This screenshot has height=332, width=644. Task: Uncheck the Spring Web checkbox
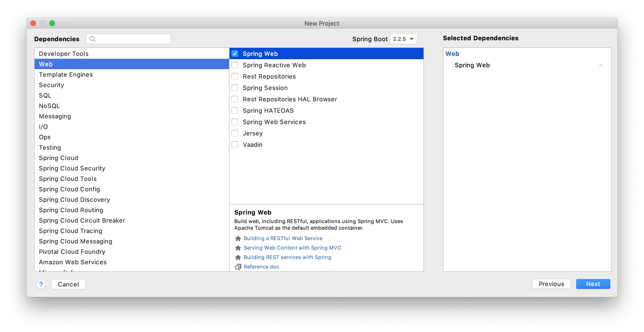(x=235, y=54)
